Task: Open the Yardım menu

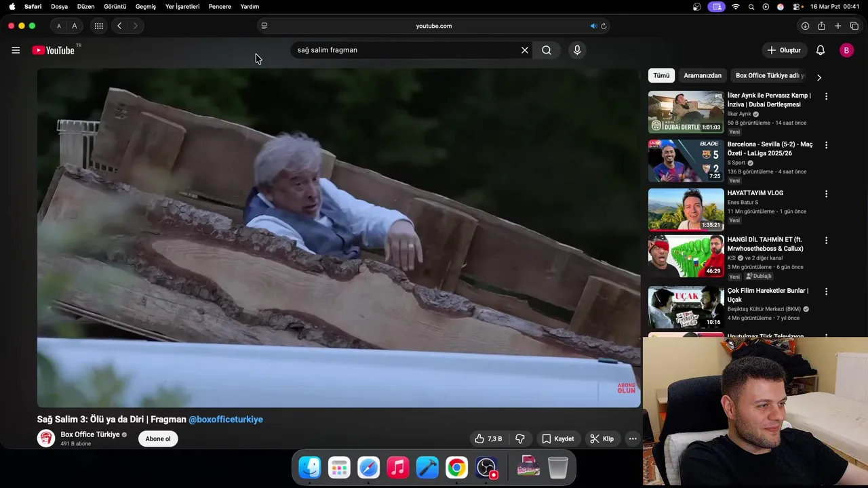Action: click(250, 7)
